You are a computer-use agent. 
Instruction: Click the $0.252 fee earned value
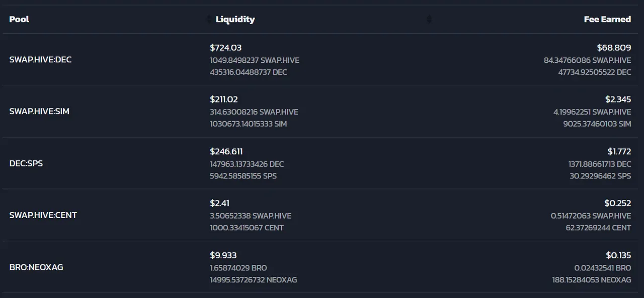617,203
